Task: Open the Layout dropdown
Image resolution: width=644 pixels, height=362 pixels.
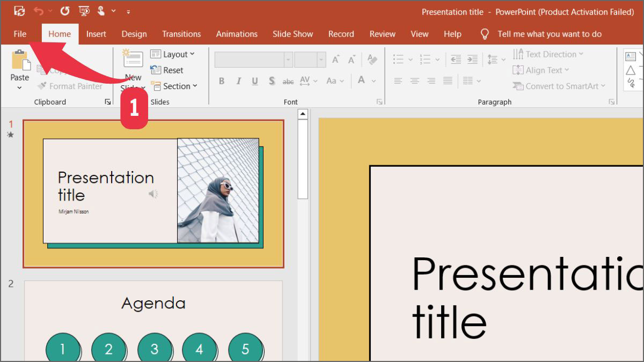Action: click(173, 54)
